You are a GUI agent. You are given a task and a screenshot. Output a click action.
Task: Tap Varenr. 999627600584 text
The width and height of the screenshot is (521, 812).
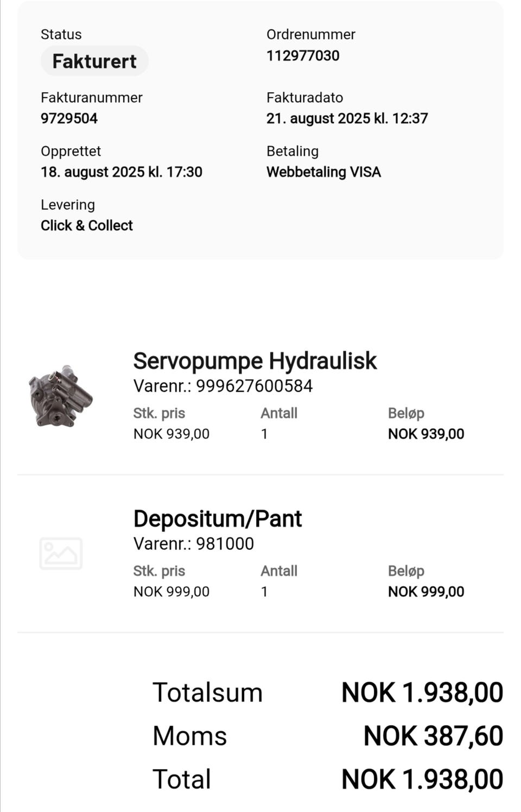(223, 386)
